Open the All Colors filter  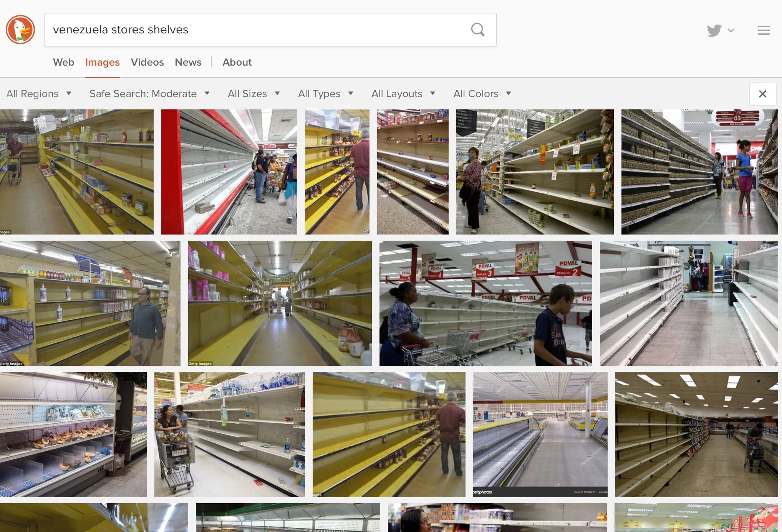pos(482,94)
